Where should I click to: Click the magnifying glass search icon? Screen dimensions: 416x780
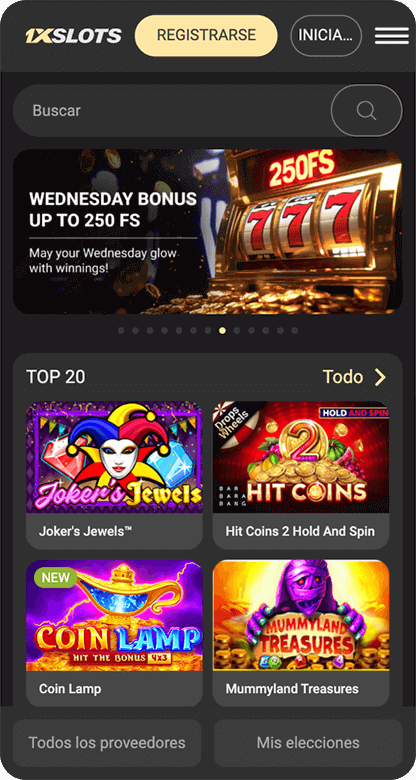(367, 110)
